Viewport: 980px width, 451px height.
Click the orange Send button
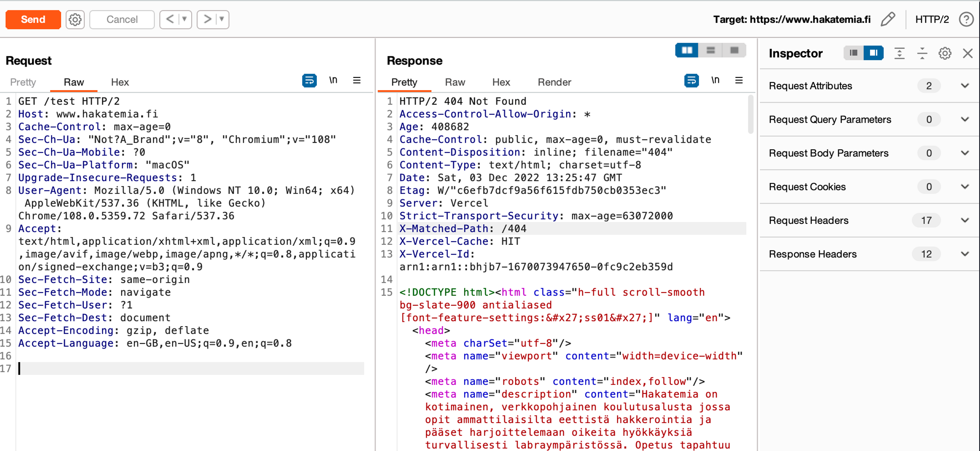click(x=33, y=19)
